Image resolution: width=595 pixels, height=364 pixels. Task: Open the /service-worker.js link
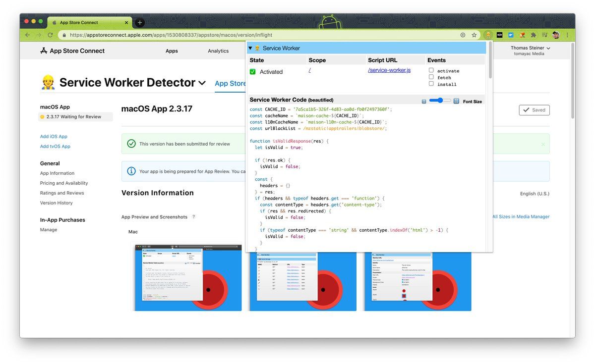tap(390, 70)
